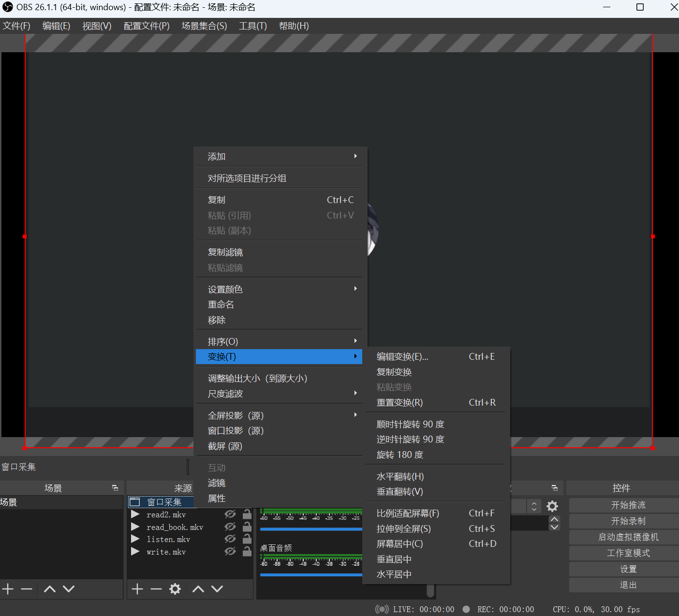The image size is (679, 616).
Task: Open transition properties gear icon
Action: pyautogui.click(x=552, y=506)
